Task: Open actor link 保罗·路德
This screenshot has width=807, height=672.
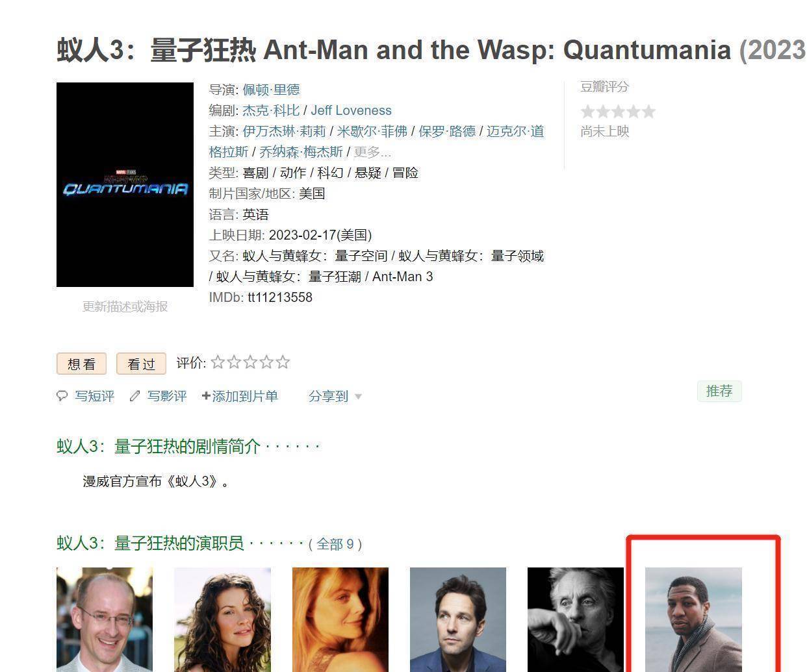Action: (447, 131)
